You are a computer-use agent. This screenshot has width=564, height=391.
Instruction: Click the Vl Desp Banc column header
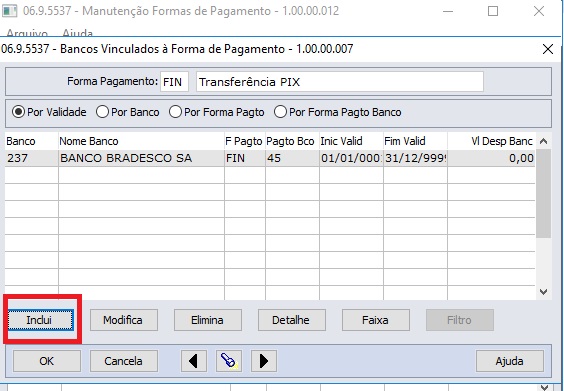(x=492, y=141)
